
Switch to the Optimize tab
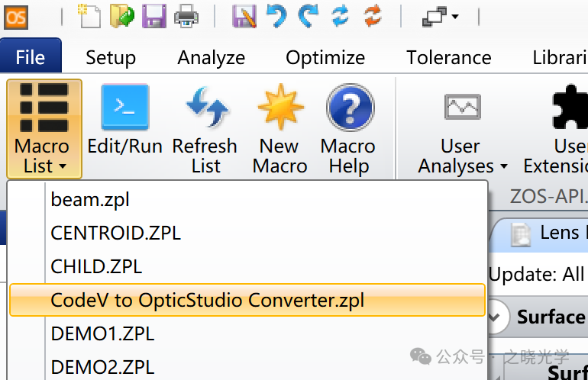pos(325,57)
